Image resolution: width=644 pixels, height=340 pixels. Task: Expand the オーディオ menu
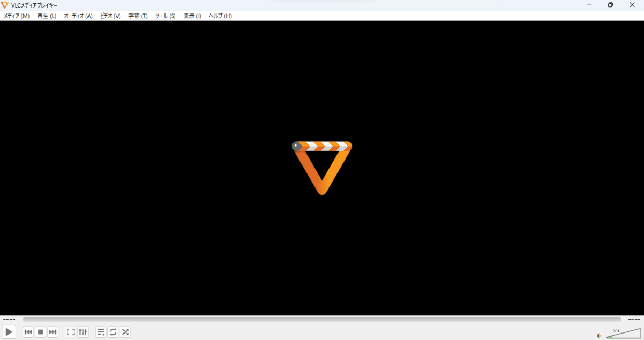point(77,16)
